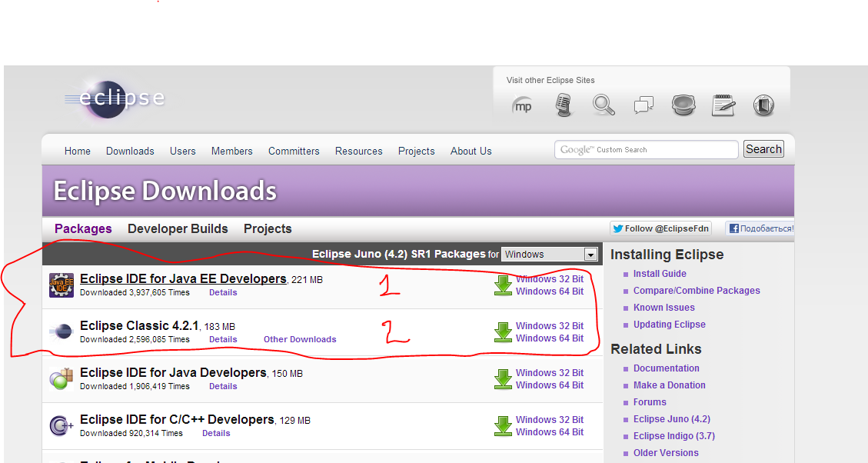Open the notepad-with-pen site icon
This screenshot has width=868, height=463.
click(723, 105)
